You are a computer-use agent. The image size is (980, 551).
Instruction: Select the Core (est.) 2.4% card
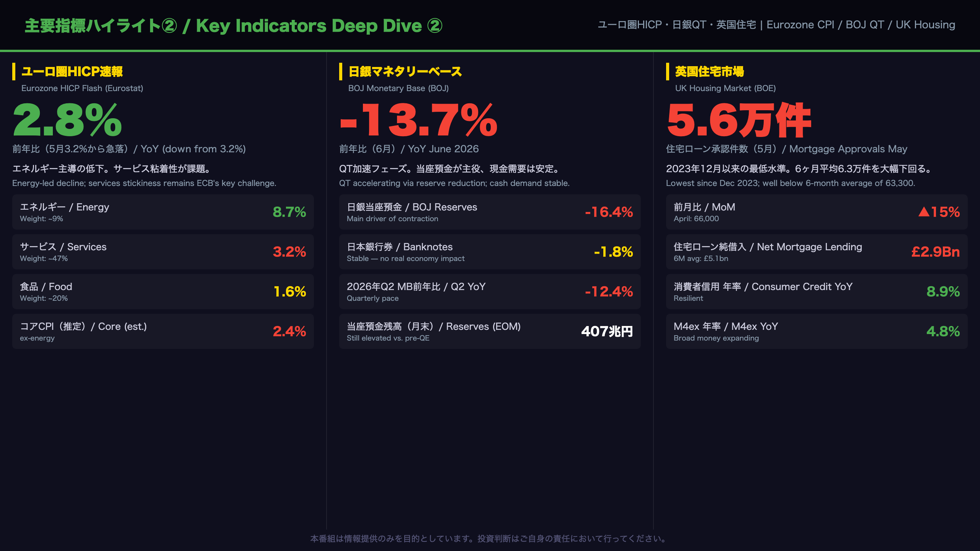(x=163, y=331)
